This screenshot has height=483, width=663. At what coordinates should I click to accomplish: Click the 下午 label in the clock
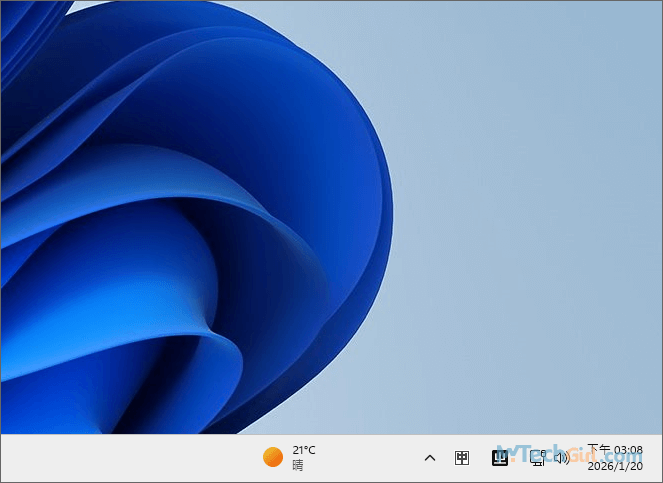[598, 450]
